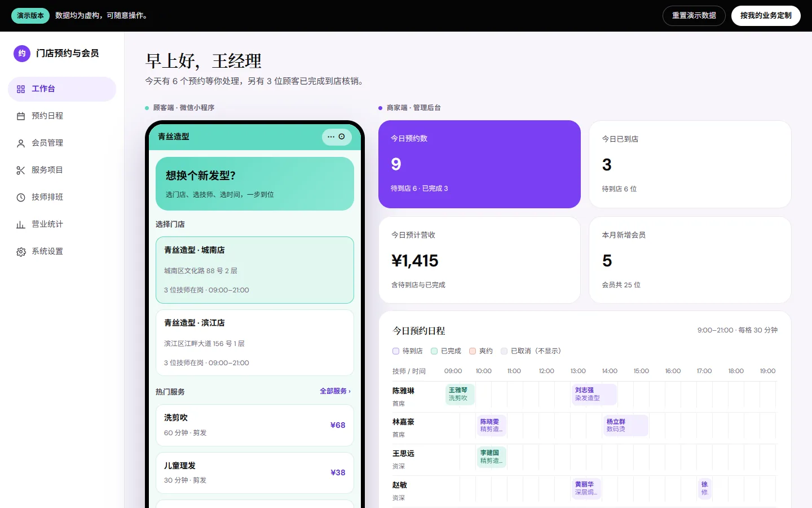Click the clock icon beside 技师排班
Screen dimensions: 812x508
click(21, 198)
